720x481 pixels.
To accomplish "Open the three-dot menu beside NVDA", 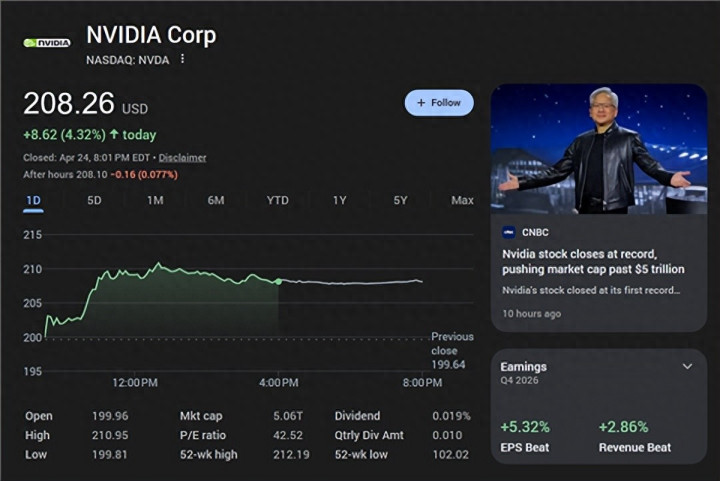I will point(182,59).
